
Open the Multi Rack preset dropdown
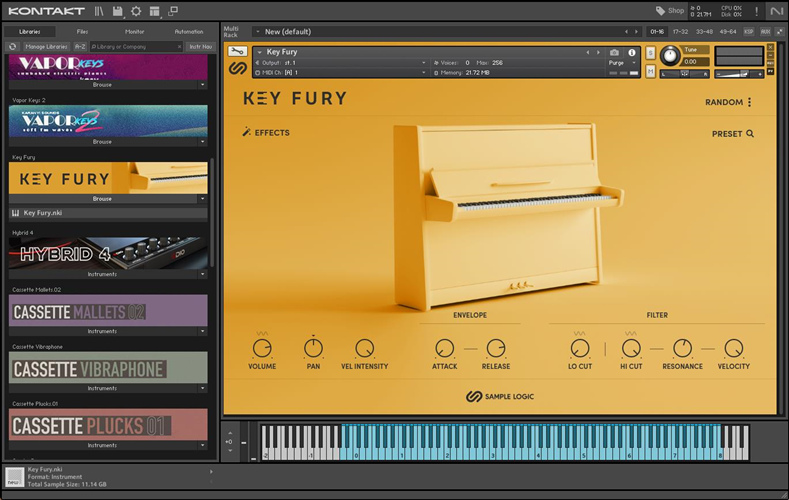[x=439, y=31]
